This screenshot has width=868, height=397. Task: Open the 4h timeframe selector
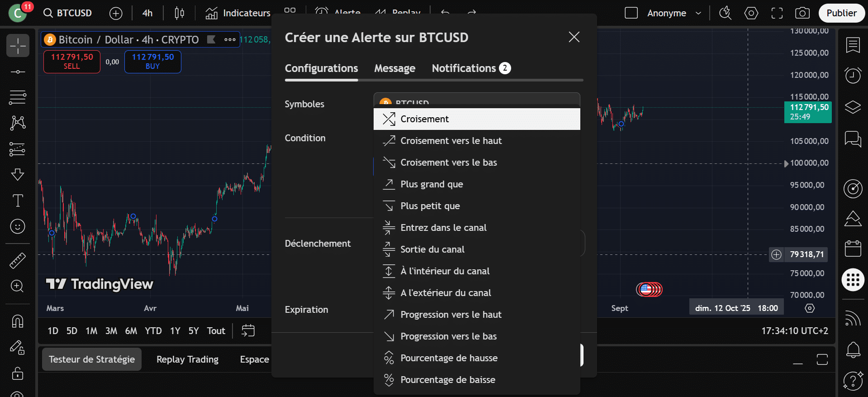(147, 13)
